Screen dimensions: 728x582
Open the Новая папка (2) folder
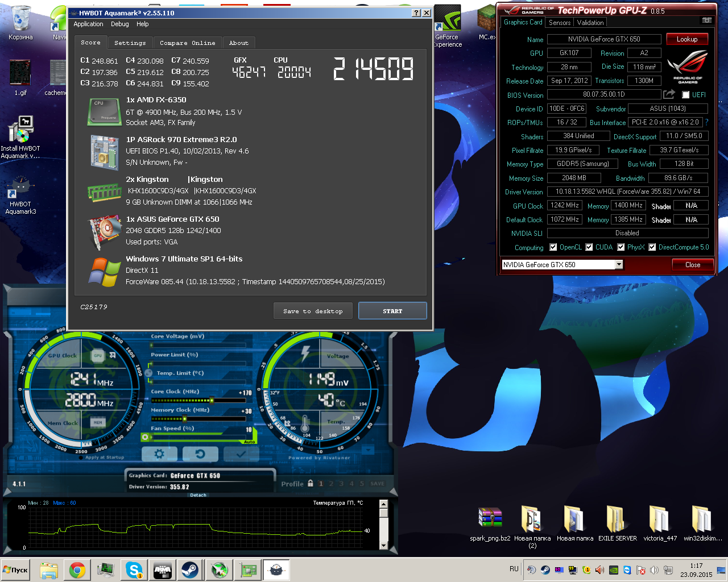point(532,527)
